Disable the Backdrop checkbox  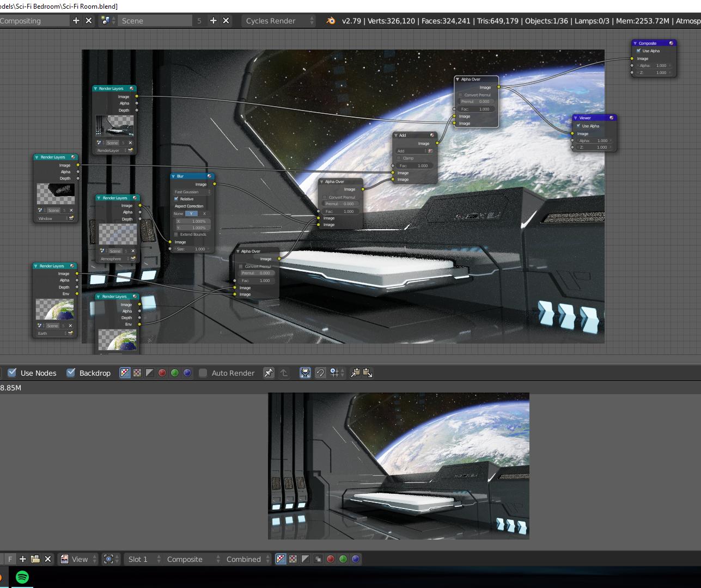71,373
